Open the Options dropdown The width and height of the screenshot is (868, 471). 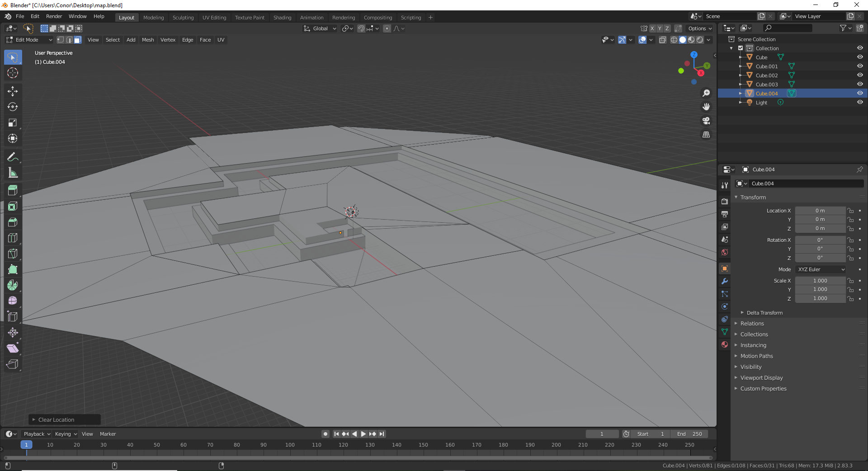coord(700,28)
